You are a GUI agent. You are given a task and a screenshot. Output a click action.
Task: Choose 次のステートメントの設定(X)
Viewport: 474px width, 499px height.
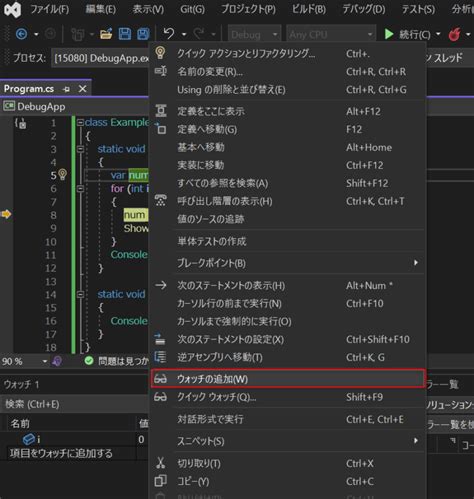coord(287,339)
